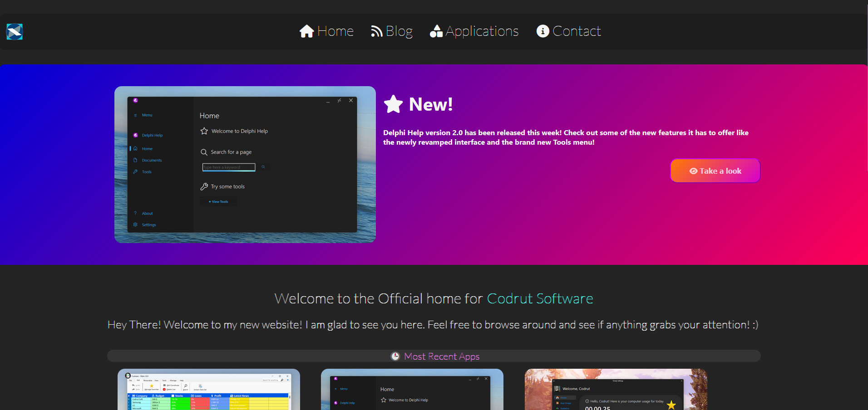Screen dimensions: 868x410
Task: Click the shapes icon beside Applications
Action: (436, 31)
